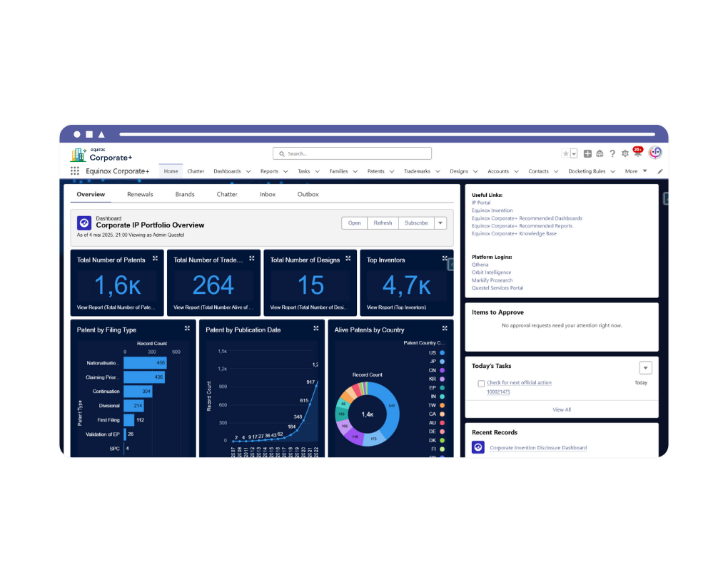Click the favorite star toggle
The height and width of the screenshot is (582, 728).
pos(565,153)
